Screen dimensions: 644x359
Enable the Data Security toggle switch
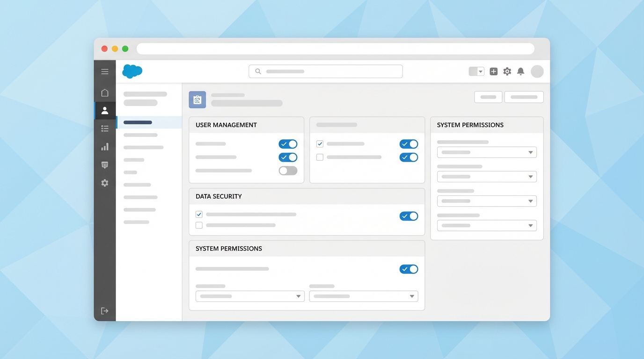point(409,216)
